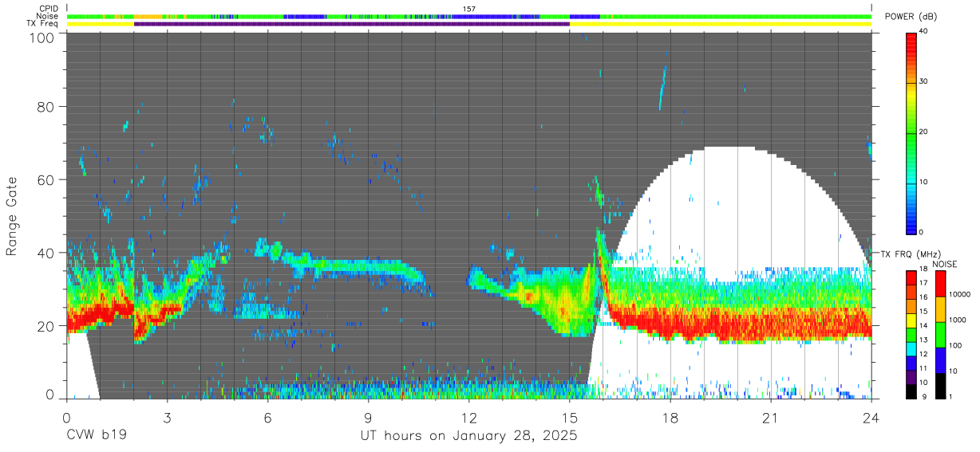The height and width of the screenshot is (452, 980).
Task: Click the 30 label on the power colorbar
Action: tap(924, 81)
